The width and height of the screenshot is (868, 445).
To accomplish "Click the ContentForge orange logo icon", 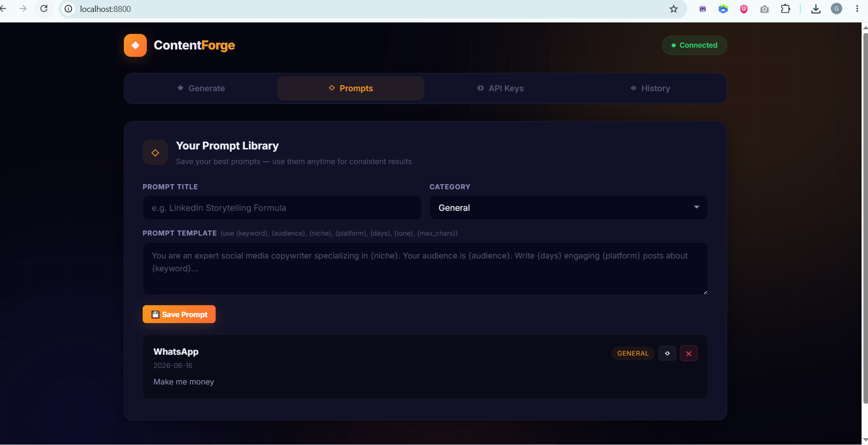I will coord(135,45).
